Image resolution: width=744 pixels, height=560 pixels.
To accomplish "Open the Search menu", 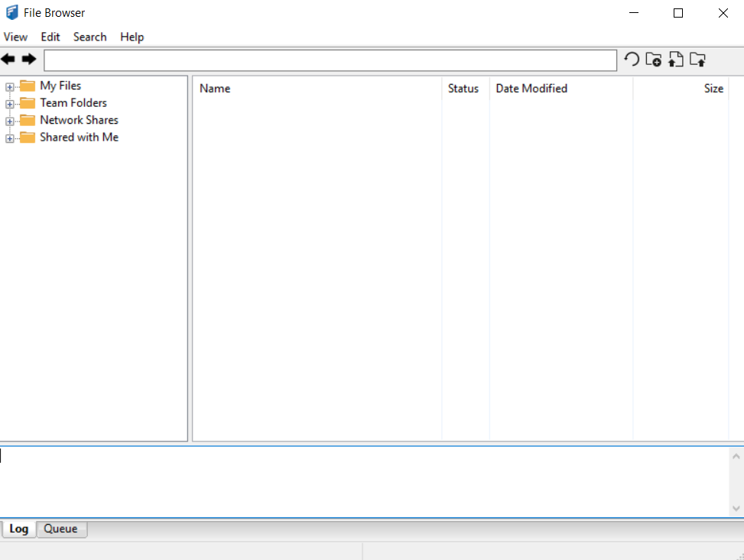I will (89, 37).
